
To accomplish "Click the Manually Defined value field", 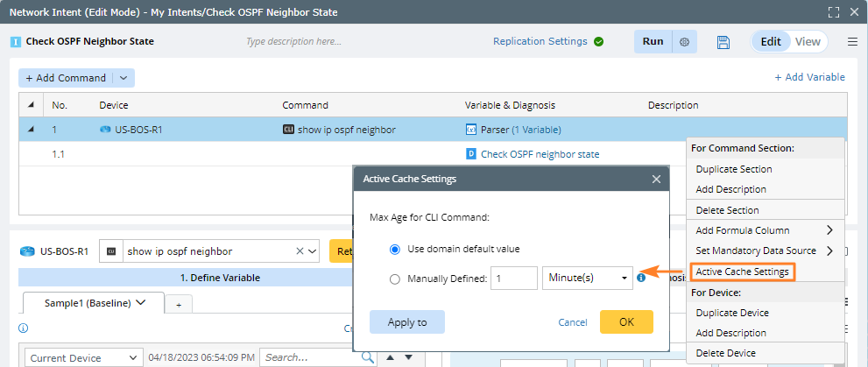I will [513, 279].
